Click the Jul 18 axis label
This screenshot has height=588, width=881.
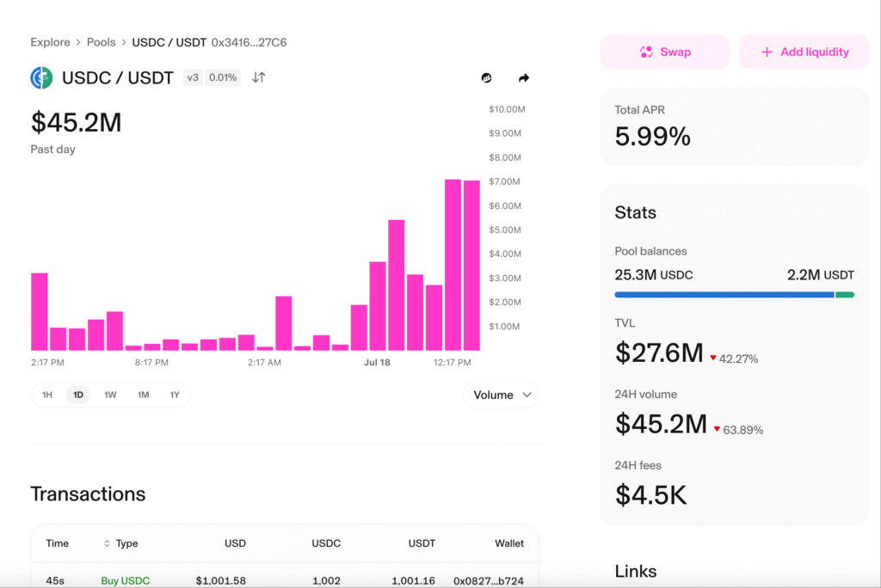(x=377, y=362)
